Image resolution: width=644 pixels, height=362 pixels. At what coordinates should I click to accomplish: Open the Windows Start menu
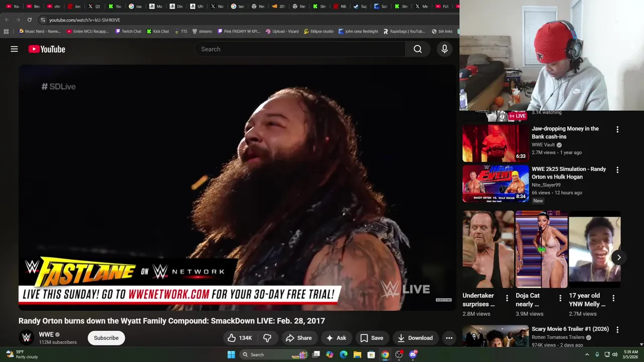pos(231,354)
